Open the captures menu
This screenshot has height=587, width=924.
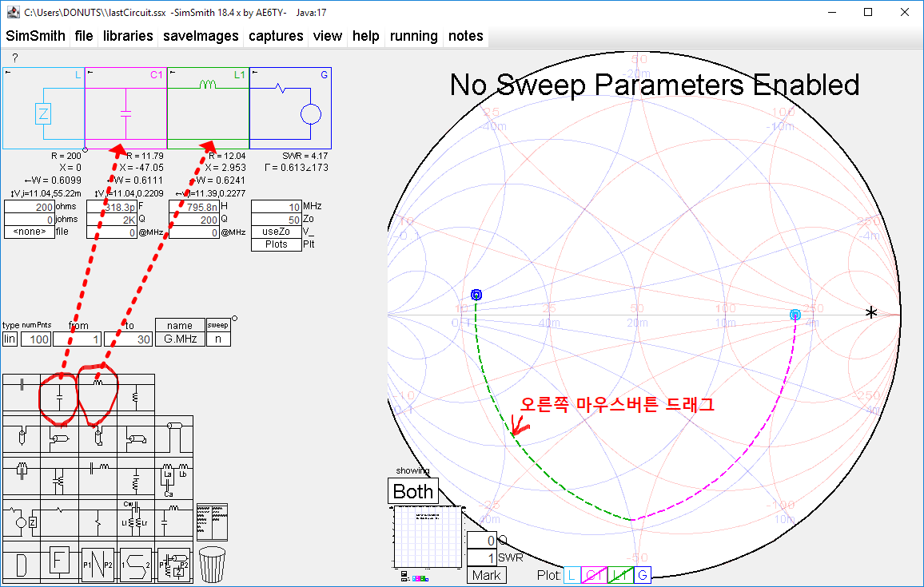point(276,36)
